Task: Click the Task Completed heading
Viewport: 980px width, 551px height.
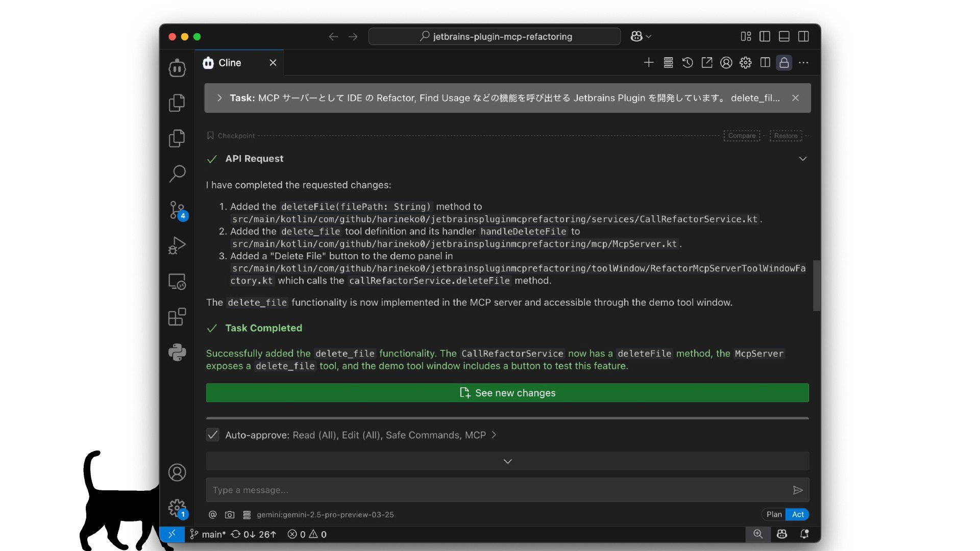Action: click(263, 328)
